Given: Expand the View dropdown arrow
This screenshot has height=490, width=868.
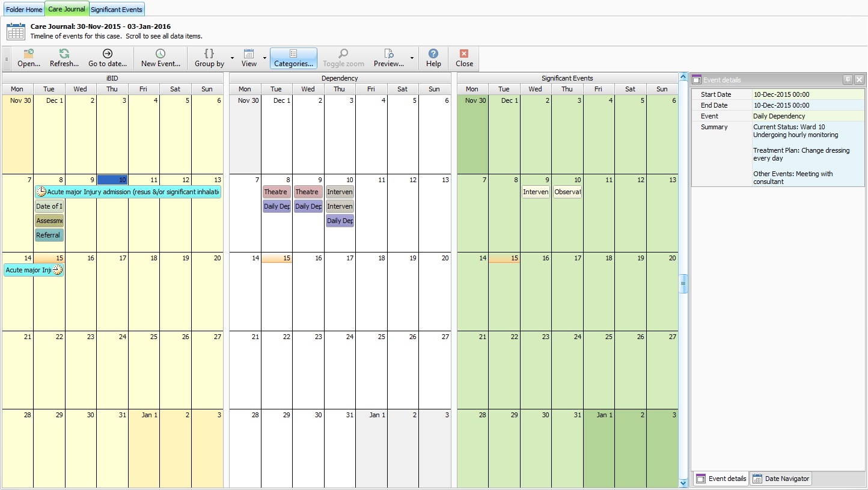Looking at the screenshot, I should tap(264, 58).
